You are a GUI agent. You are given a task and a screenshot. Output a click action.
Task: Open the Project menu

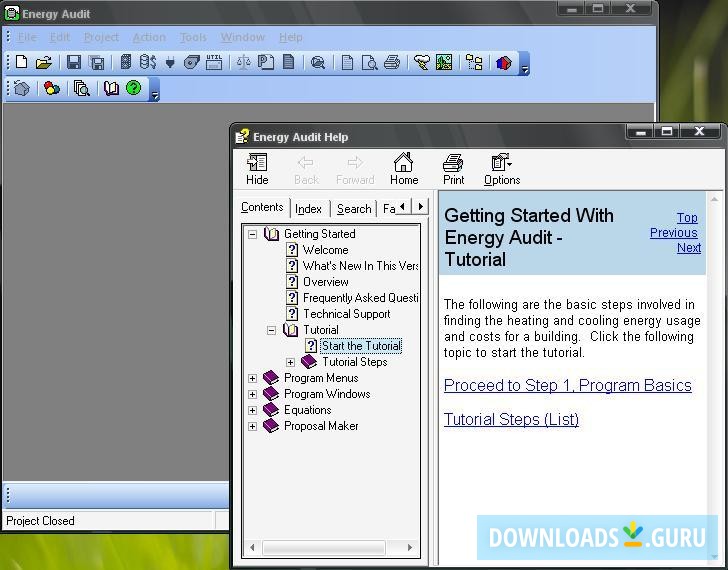[x=101, y=37]
